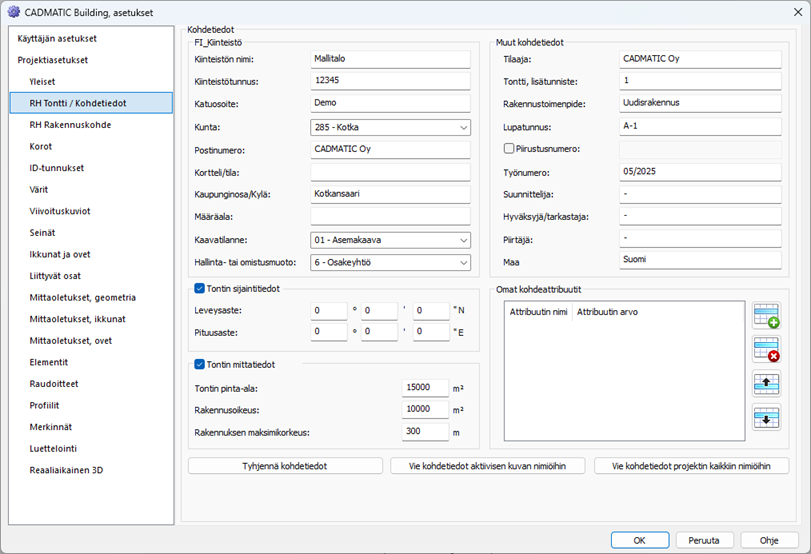Screen dimensions: 811x554
Task: Move attribute row up with arrow icon
Action: point(767,383)
